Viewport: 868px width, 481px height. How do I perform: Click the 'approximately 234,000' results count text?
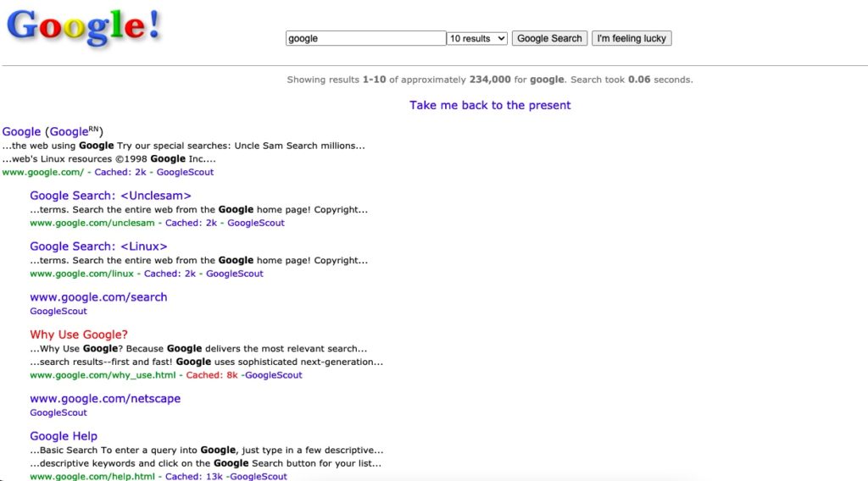(455, 80)
